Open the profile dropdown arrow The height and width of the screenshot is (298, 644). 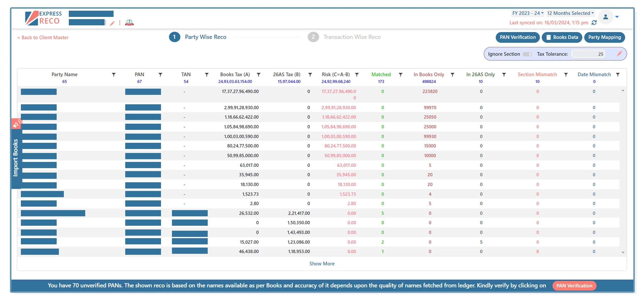[x=617, y=17]
